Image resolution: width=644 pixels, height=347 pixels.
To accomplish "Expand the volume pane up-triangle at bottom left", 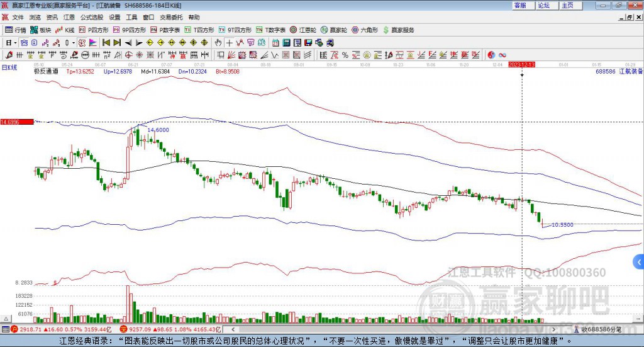I will click(6, 319).
